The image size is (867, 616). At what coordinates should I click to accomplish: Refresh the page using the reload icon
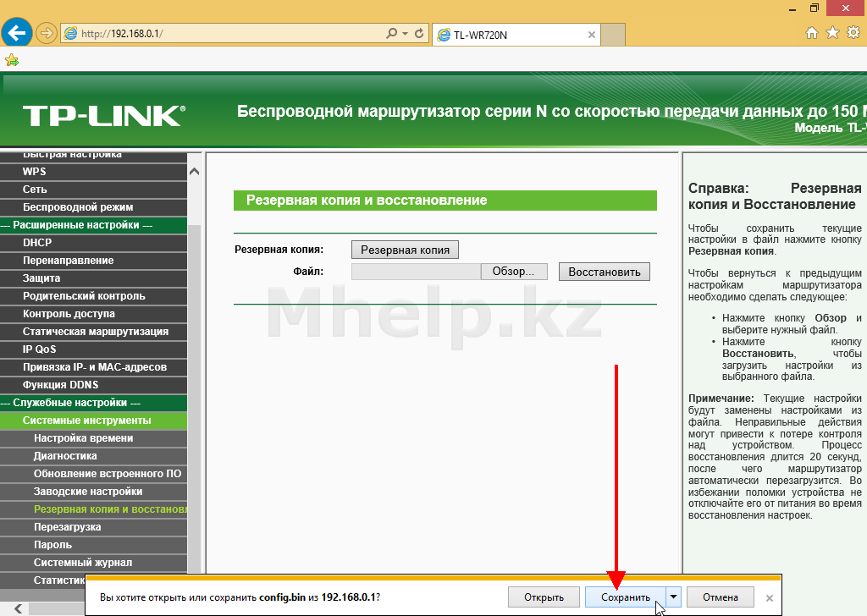[419, 34]
